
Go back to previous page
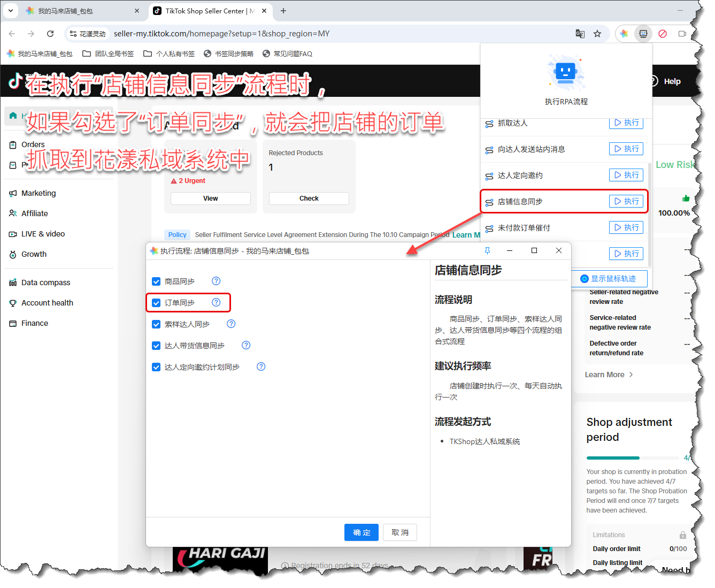(x=12, y=34)
